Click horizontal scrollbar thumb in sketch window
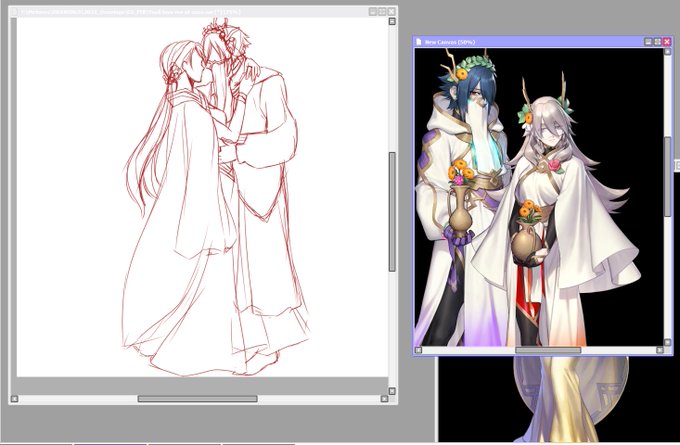680x445 pixels. (197, 399)
